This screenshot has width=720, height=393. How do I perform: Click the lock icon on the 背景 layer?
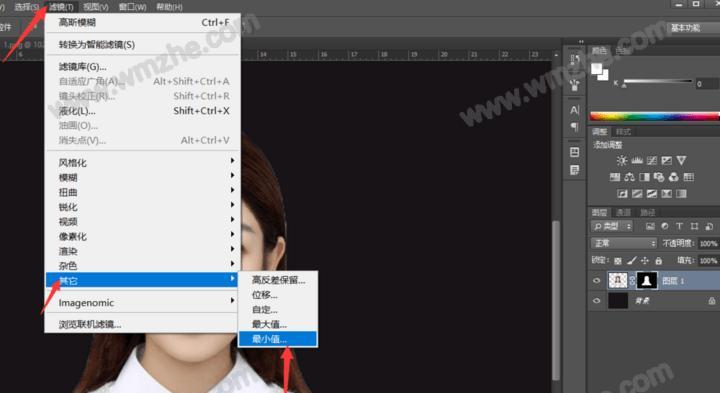(x=712, y=301)
